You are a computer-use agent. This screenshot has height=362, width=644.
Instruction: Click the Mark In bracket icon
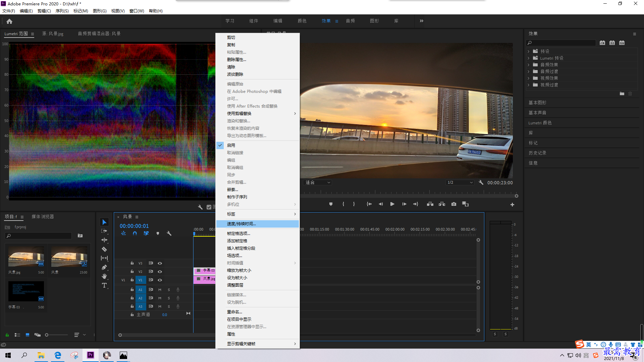[x=343, y=204]
